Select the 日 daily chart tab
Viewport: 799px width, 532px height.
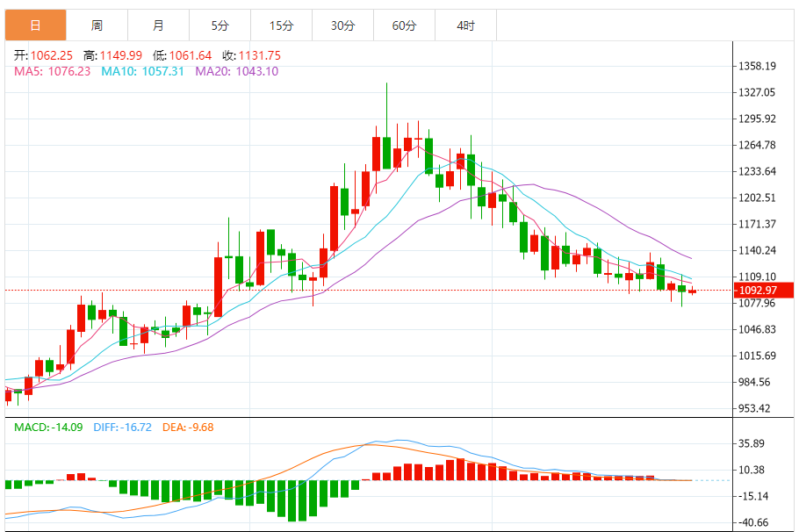36,25
